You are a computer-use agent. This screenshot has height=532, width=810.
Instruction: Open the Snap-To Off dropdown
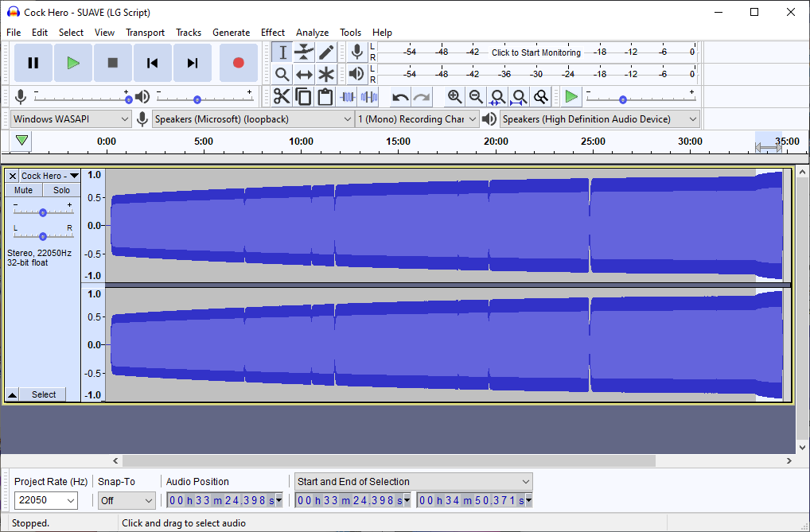point(126,500)
